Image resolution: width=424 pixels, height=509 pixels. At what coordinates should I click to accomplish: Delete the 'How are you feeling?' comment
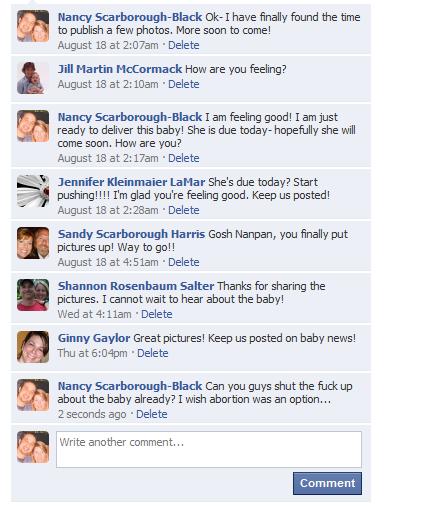click(x=184, y=84)
